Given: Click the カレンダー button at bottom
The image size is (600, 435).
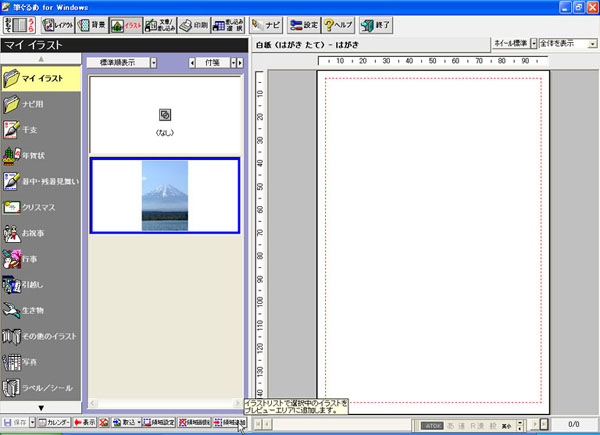Looking at the screenshot, I should click(x=57, y=423).
